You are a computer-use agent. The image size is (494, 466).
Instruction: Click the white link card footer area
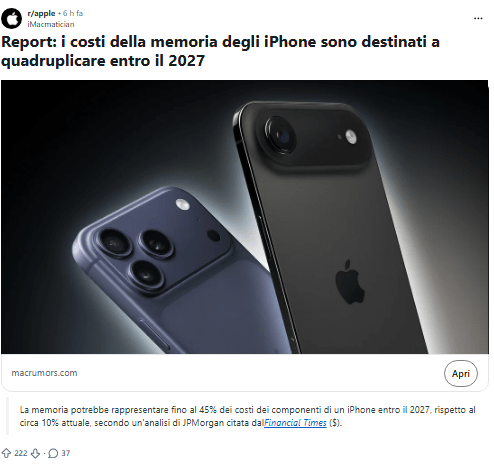point(245,373)
